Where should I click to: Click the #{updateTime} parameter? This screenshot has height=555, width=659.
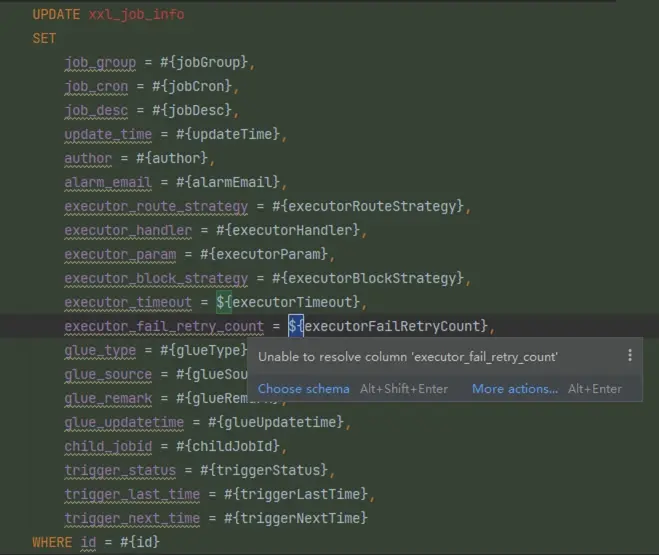(x=228, y=134)
